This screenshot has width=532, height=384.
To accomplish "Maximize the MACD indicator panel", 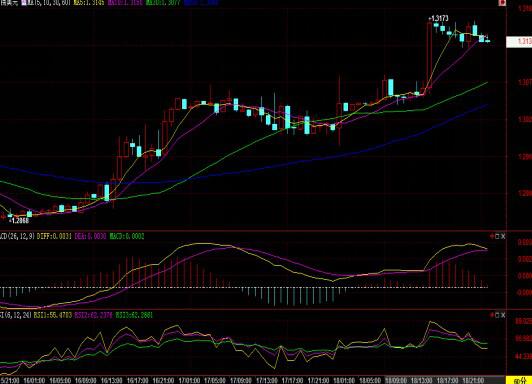I will pos(497,236).
